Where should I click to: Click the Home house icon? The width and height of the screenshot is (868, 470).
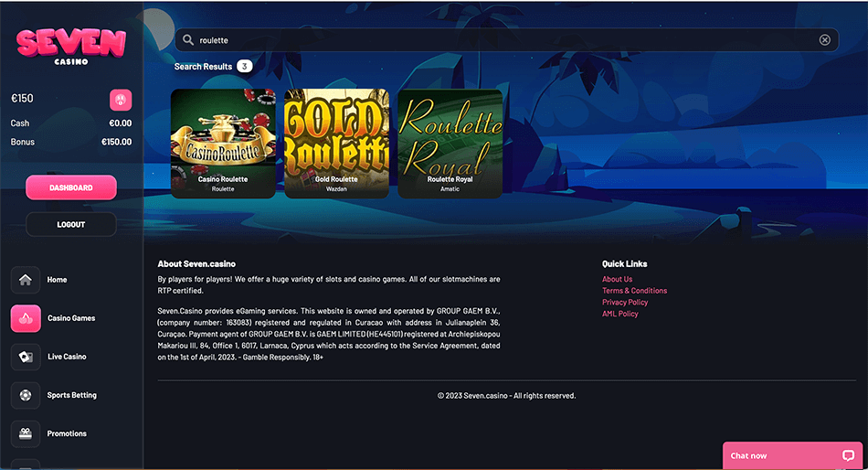click(x=26, y=280)
